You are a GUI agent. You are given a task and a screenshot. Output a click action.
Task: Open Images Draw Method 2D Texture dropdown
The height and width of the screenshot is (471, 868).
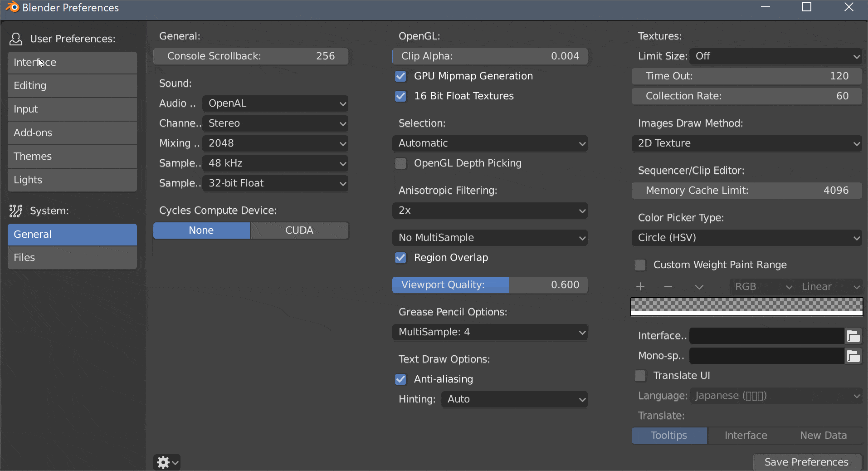746,143
